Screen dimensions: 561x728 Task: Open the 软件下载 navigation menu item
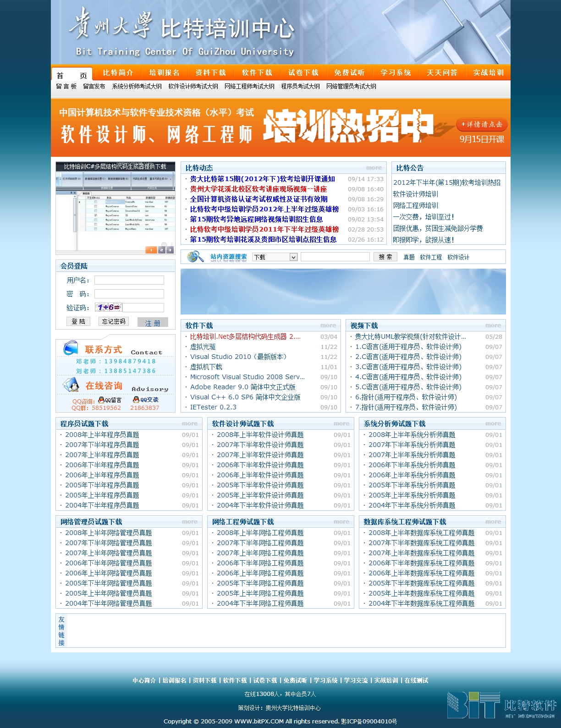pyautogui.click(x=257, y=73)
